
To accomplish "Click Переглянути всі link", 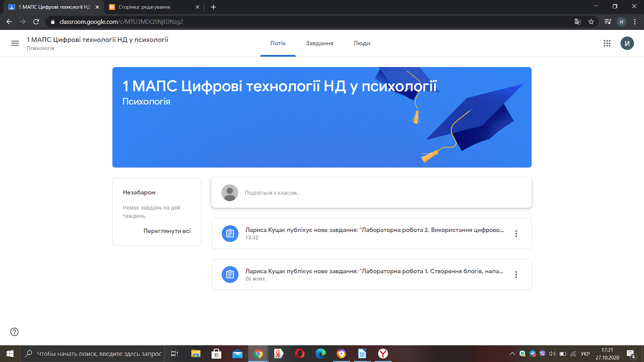I will pyautogui.click(x=167, y=231).
